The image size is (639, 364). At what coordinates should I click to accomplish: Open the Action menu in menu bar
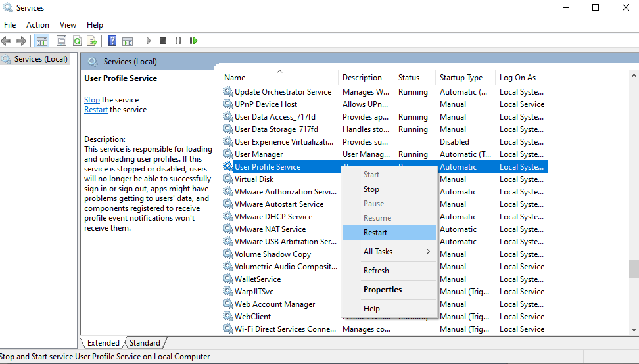pyautogui.click(x=37, y=25)
